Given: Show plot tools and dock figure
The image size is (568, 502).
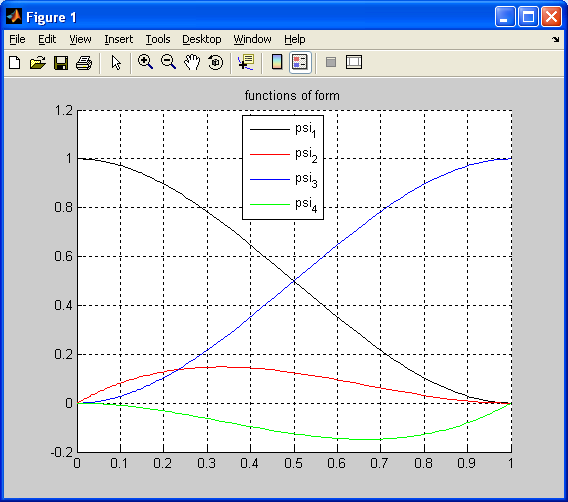Looking at the screenshot, I should (354, 62).
